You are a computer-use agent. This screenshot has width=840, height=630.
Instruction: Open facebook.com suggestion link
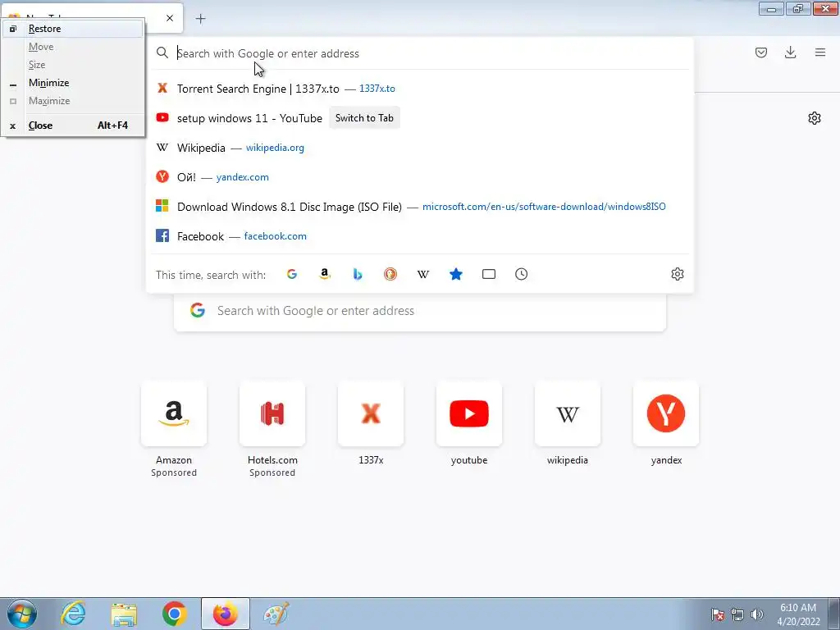point(276,236)
